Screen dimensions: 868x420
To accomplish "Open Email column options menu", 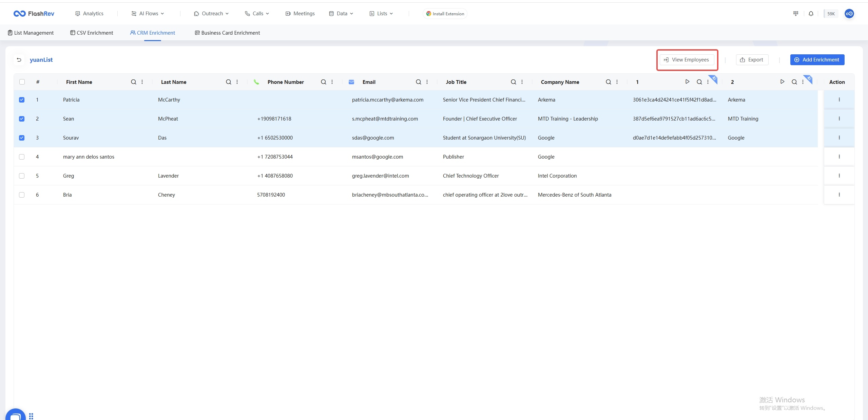I will pyautogui.click(x=427, y=82).
